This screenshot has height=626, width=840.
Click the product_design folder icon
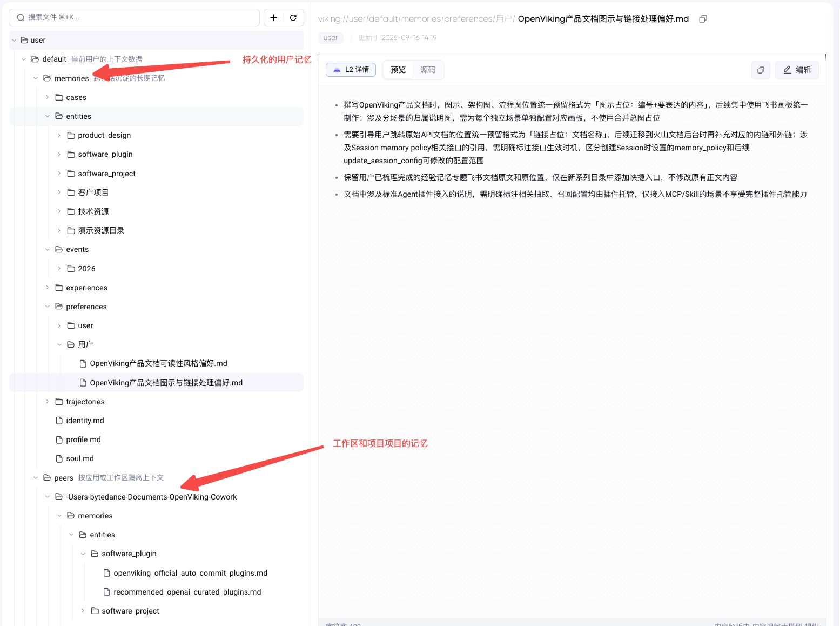(x=71, y=135)
